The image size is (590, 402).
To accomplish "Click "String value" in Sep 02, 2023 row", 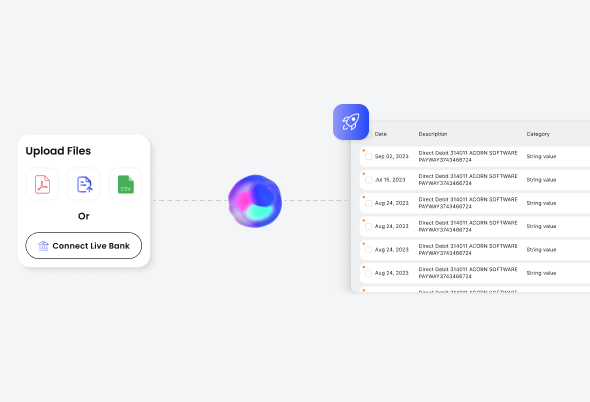I will [541, 156].
